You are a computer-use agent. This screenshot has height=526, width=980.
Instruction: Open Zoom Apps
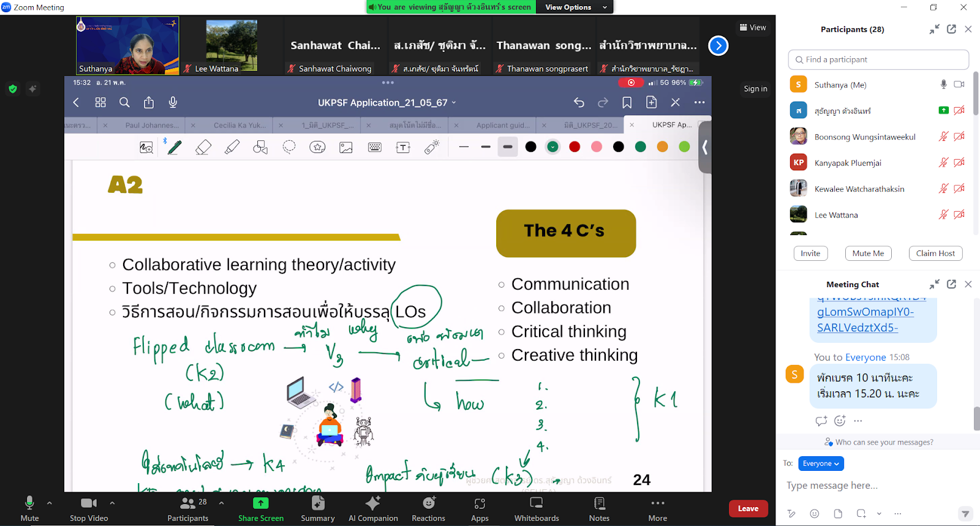[x=480, y=509]
